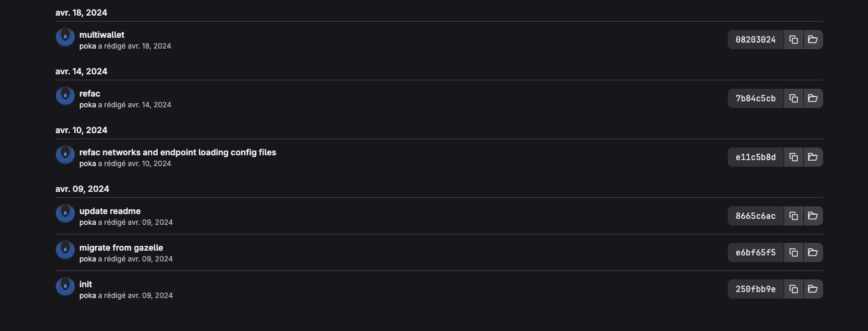The width and height of the screenshot is (868, 331).
Task: Copy commit SHA 7b84c5cb
Action: [x=793, y=98]
